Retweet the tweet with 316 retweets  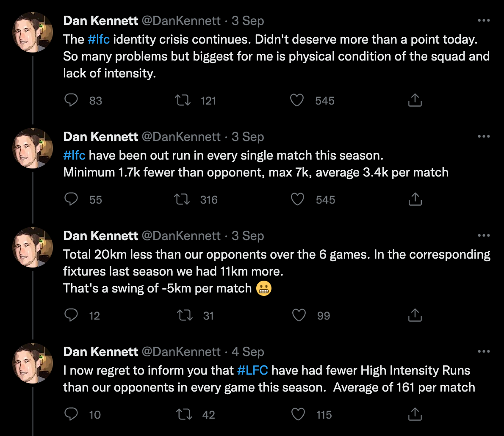[x=183, y=199]
